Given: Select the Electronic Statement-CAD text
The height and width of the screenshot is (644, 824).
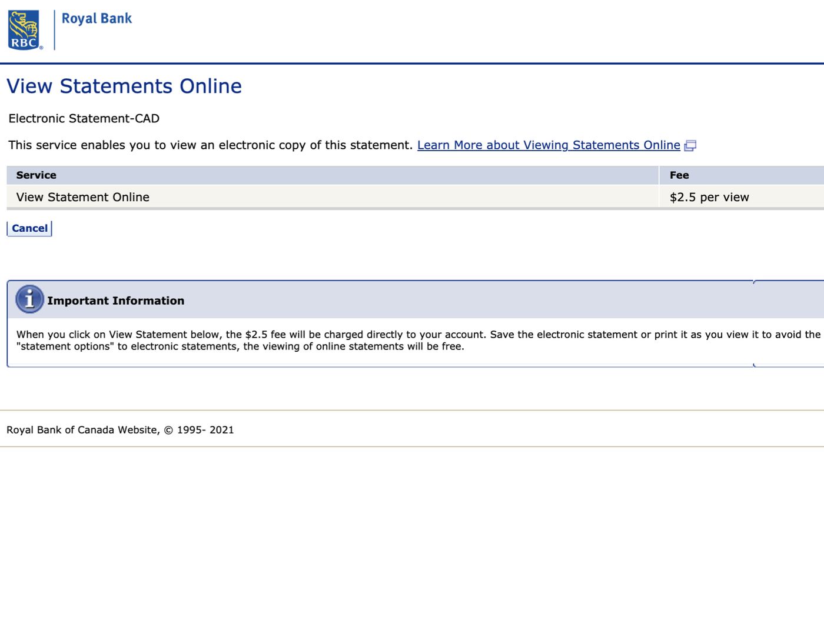Looking at the screenshot, I should [x=84, y=118].
